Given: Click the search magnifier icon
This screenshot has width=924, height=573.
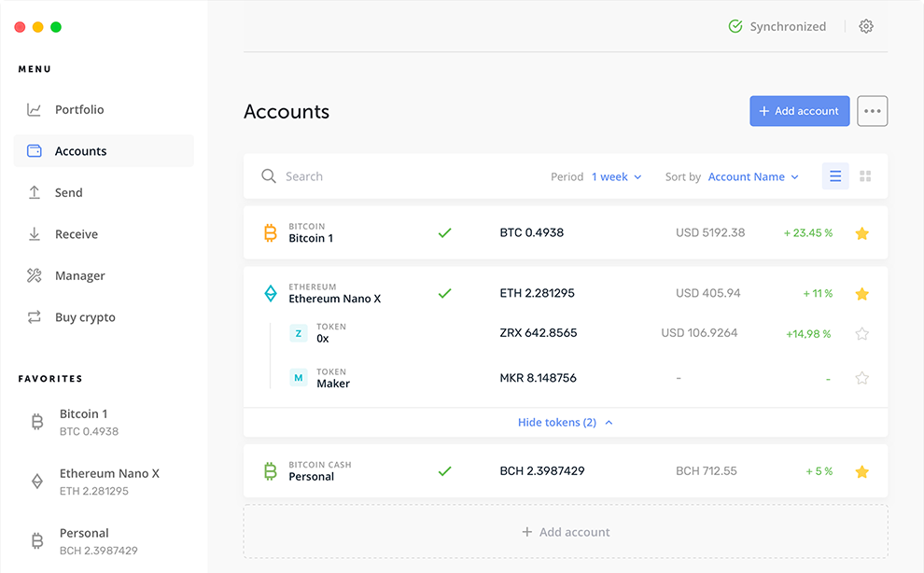Looking at the screenshot, I should 269,176.
